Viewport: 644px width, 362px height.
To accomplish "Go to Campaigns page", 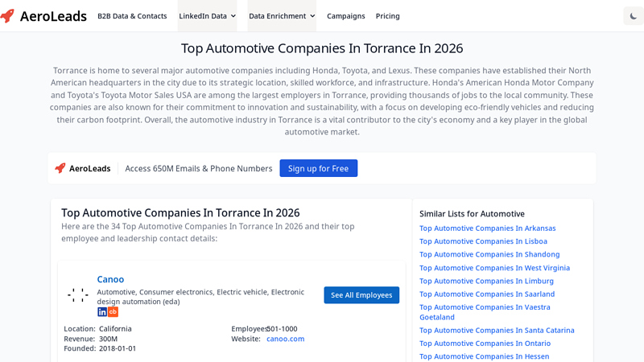I will coord(346,16).
